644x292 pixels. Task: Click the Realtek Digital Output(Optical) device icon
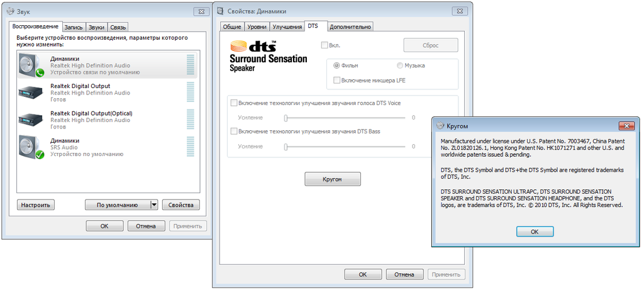click(31, 120)
